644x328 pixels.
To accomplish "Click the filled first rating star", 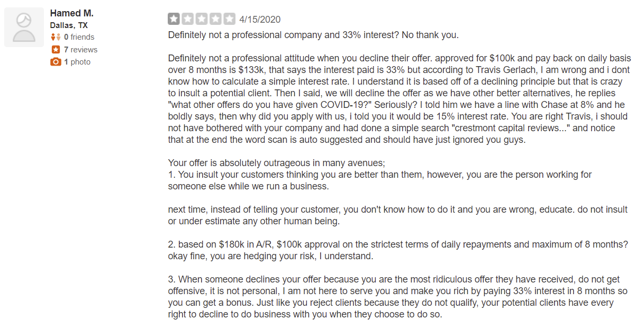I will pos(174,19).
